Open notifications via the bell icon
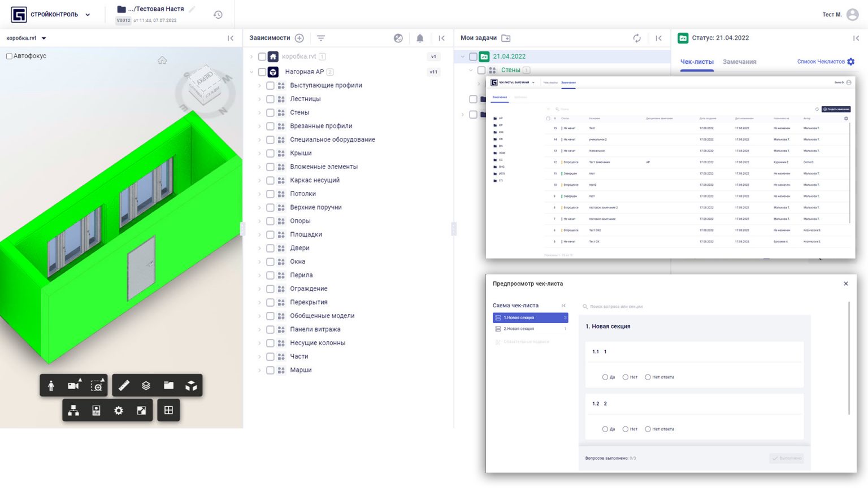This screenshot has width=868, height=488. pos(419,38)
